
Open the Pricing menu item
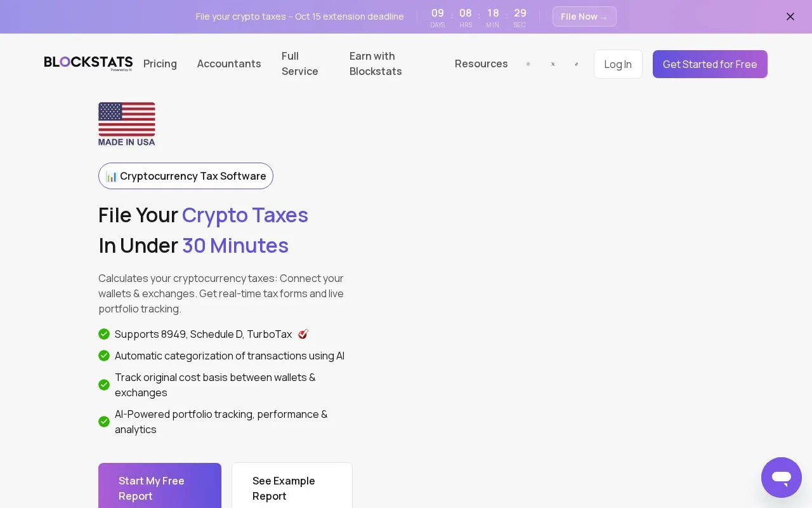(x=160, y=63)
